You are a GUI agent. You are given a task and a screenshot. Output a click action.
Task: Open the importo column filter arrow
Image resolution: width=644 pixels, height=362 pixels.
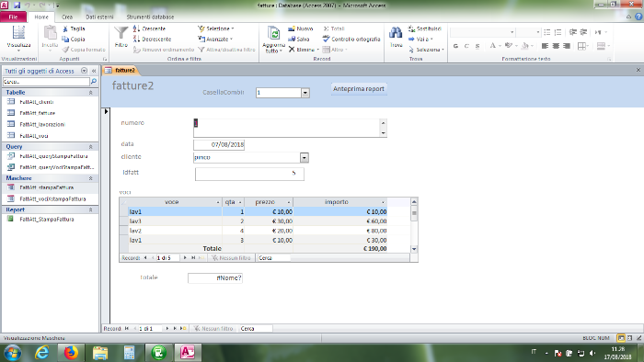(x=384, y=202)
